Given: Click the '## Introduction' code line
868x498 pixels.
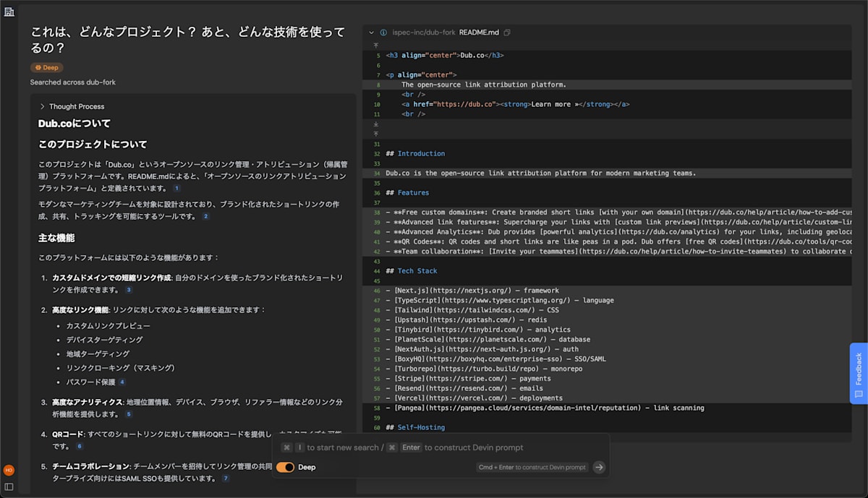Looking at the screenshot, I should coord(415,153).
